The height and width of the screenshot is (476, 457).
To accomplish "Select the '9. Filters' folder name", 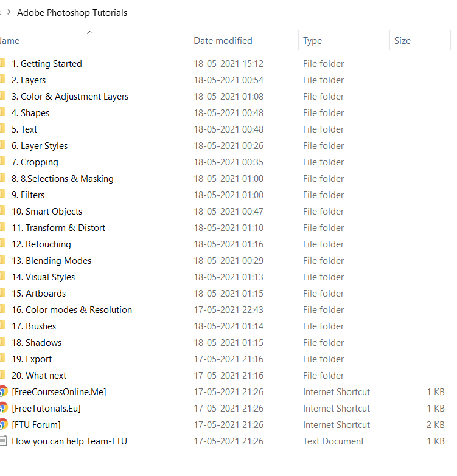I will coord(28,195).
